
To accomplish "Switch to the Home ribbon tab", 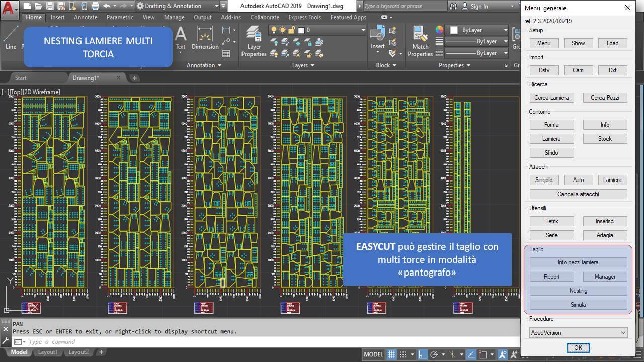I will coord(34,17).
